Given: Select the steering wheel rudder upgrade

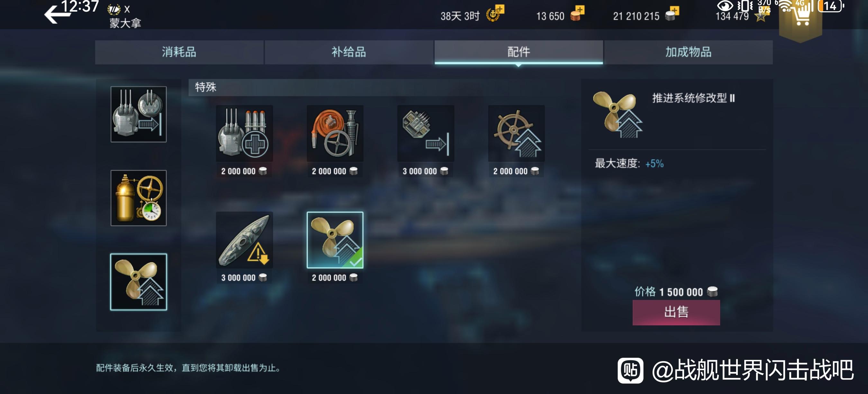Looking at the screenshot, I should [x=516, y=133].
